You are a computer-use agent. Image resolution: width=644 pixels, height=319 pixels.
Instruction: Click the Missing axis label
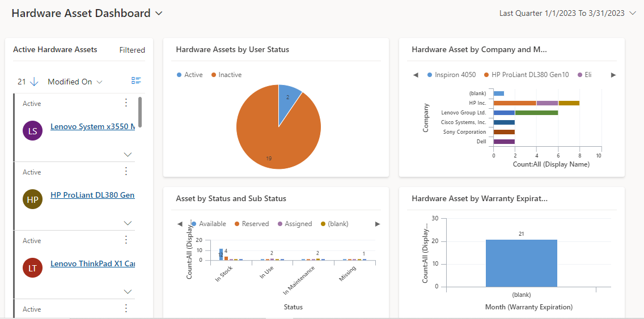click(348, 274)
